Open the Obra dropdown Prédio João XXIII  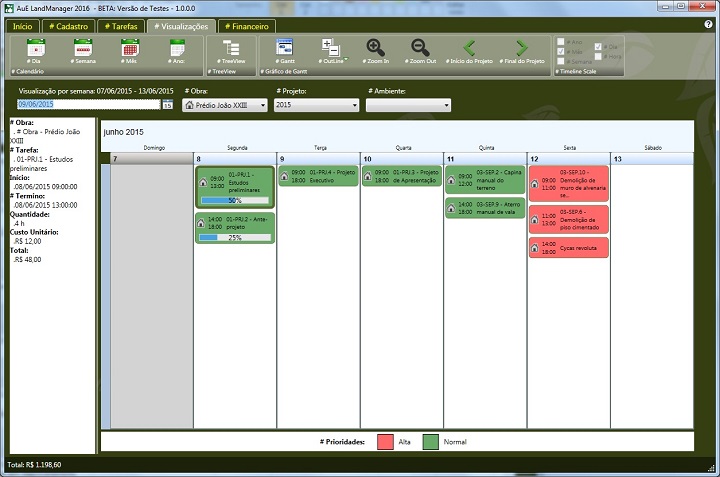pos(225,105)
